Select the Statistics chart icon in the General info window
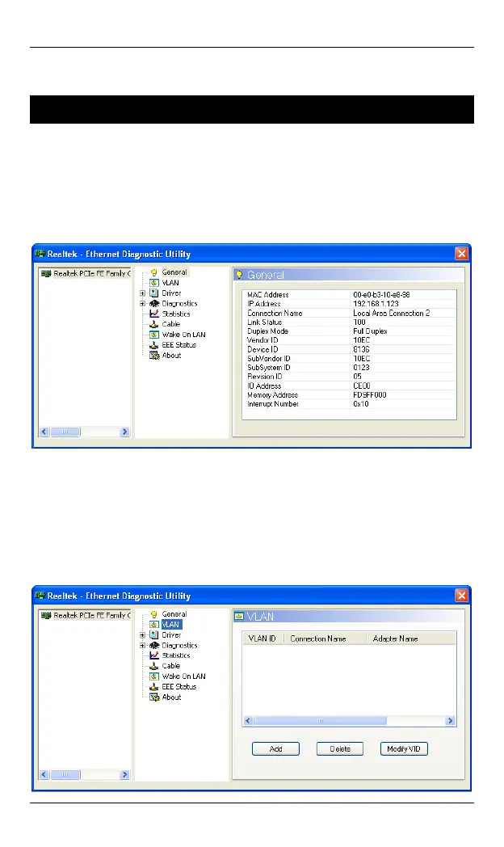 pos(154,314)
